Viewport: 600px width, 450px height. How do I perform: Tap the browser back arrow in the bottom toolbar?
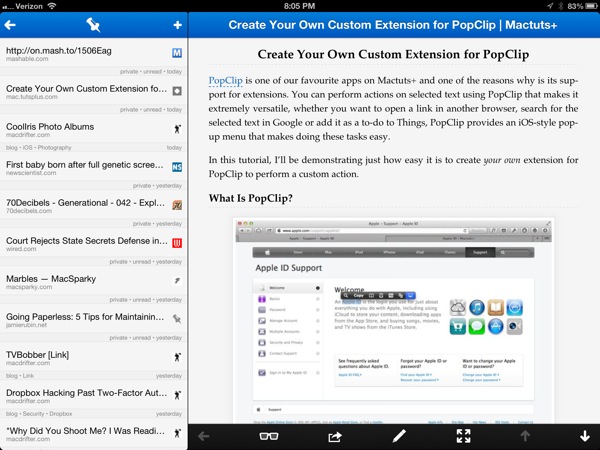click(x=204, y=436)
